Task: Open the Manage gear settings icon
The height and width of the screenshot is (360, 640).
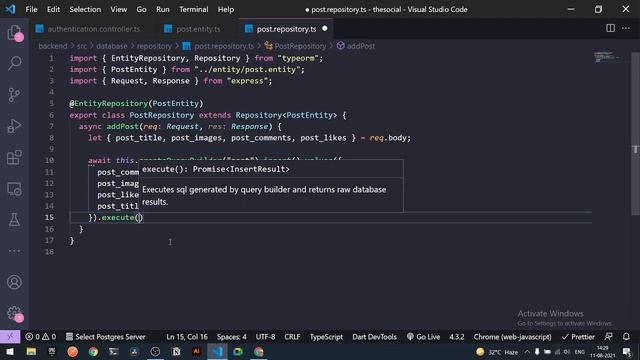Action: 14,313
